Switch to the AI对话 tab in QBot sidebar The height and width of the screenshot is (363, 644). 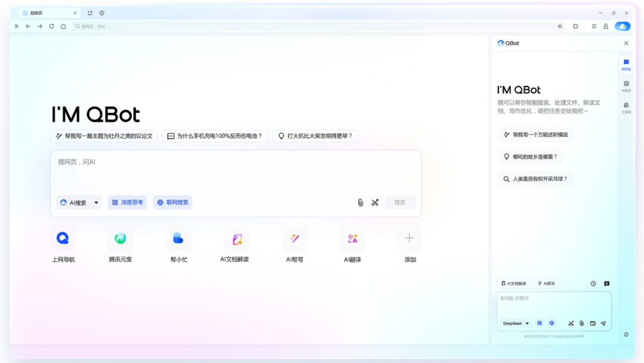(x=626, y=64)
